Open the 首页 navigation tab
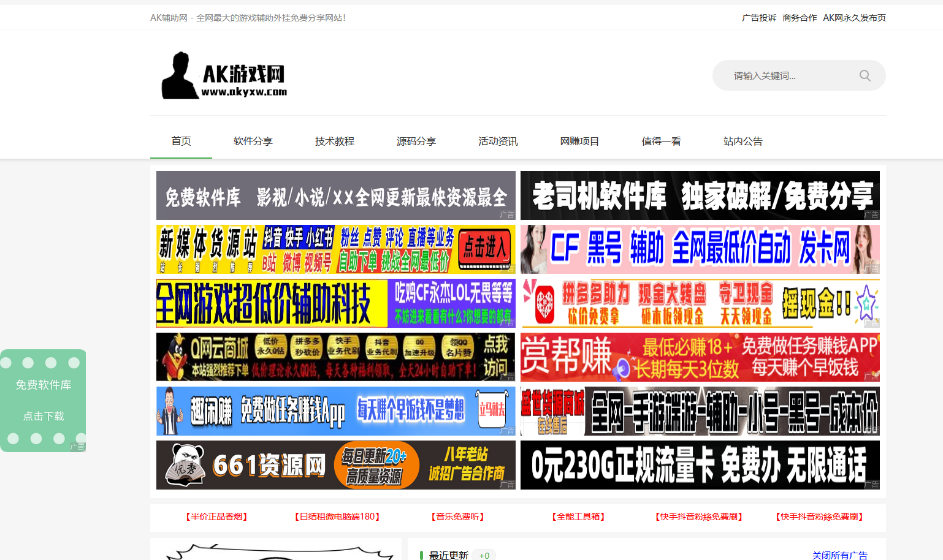This screenshot has height=560, width=943. tap(181, 141)
